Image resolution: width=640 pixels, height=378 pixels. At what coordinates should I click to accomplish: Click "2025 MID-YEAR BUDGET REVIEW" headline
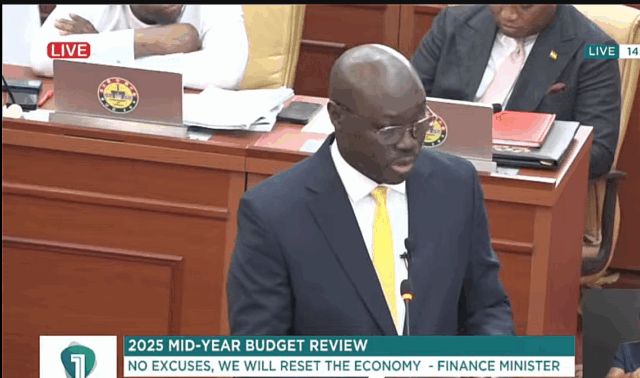point(248,346)
